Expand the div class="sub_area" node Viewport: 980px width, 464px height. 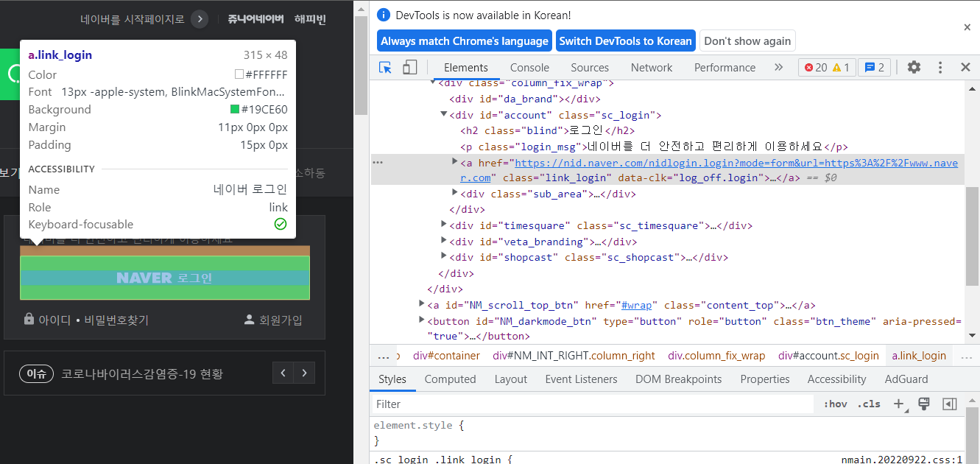[455, 193]
